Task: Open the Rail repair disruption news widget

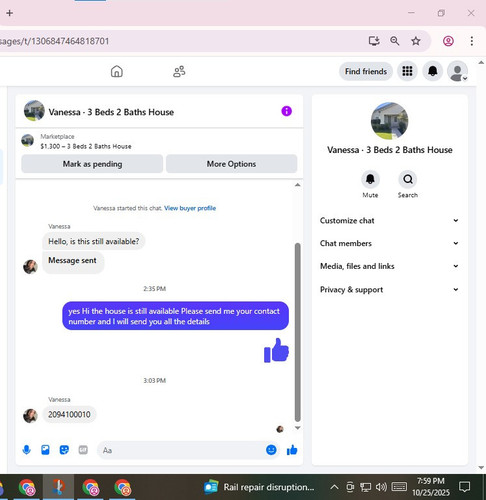Action: coord(259,487)
